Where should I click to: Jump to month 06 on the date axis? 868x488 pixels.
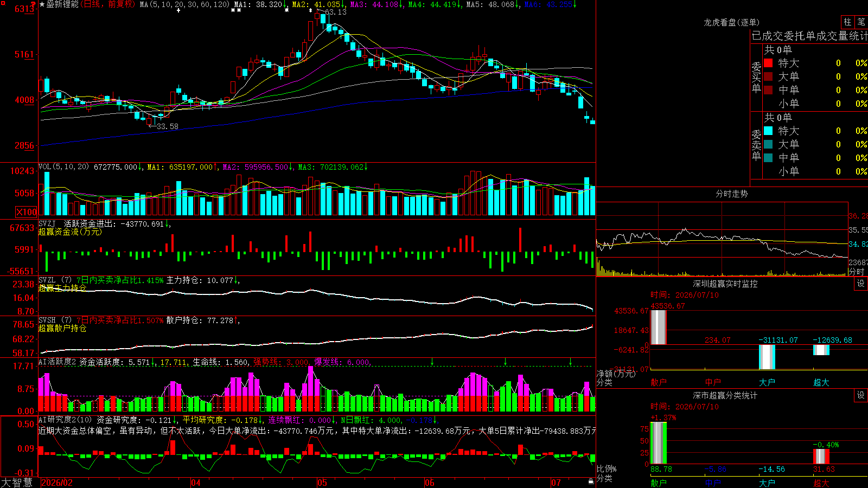tap(430, 483)
